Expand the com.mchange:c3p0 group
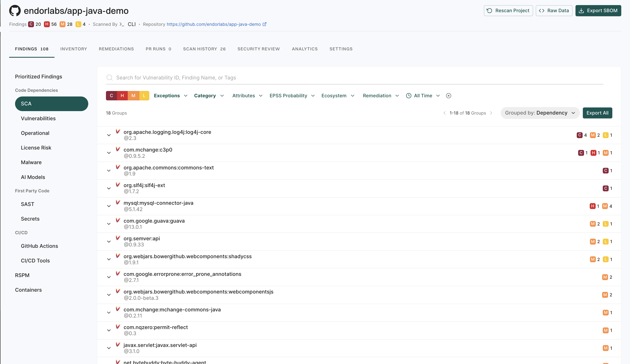 point(109,153)
